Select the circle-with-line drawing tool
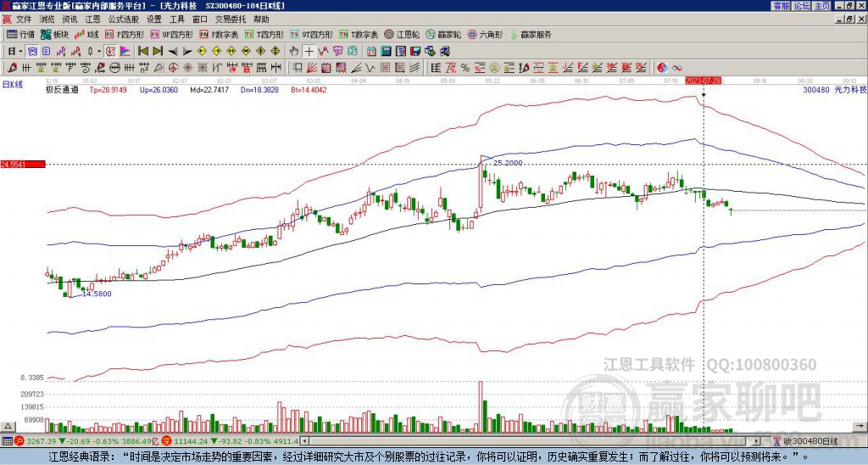 coord(114,68)
